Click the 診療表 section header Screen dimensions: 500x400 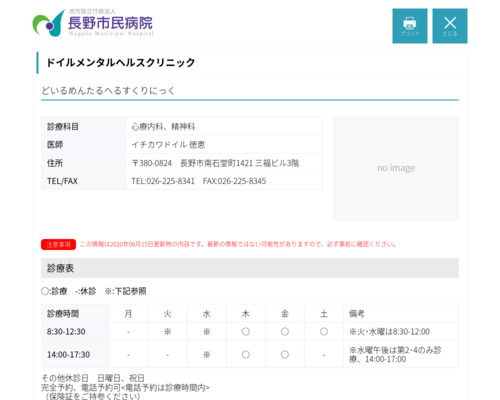250,268
